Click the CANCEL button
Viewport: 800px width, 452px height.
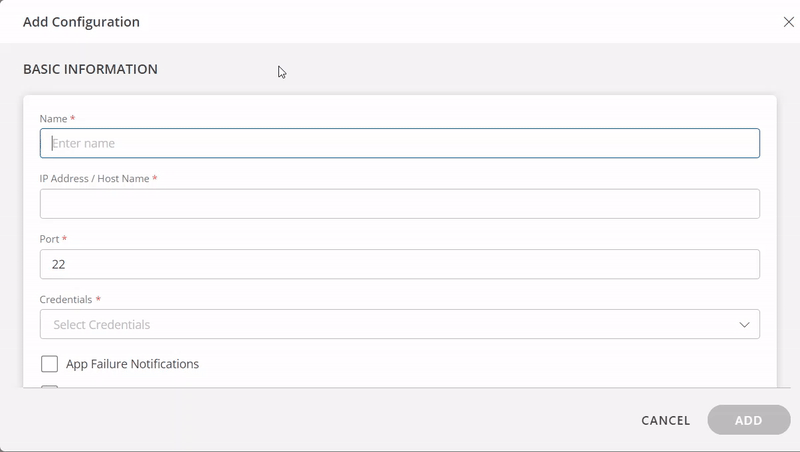pyautogui.click(x=665, y=420)
